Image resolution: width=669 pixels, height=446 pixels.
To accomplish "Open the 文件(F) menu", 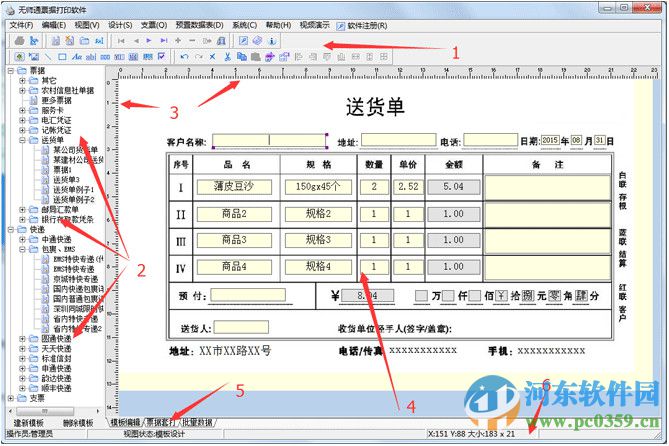I will point(21,25).
